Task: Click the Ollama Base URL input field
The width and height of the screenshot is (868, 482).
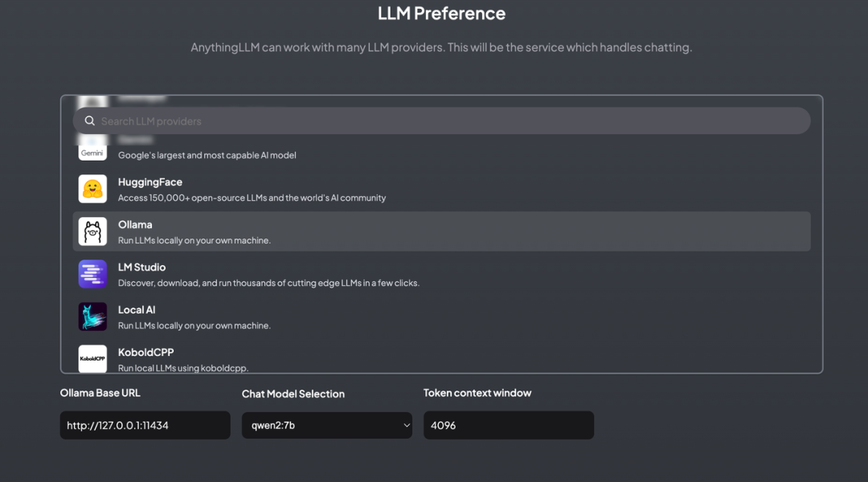Action: point(145,426)
